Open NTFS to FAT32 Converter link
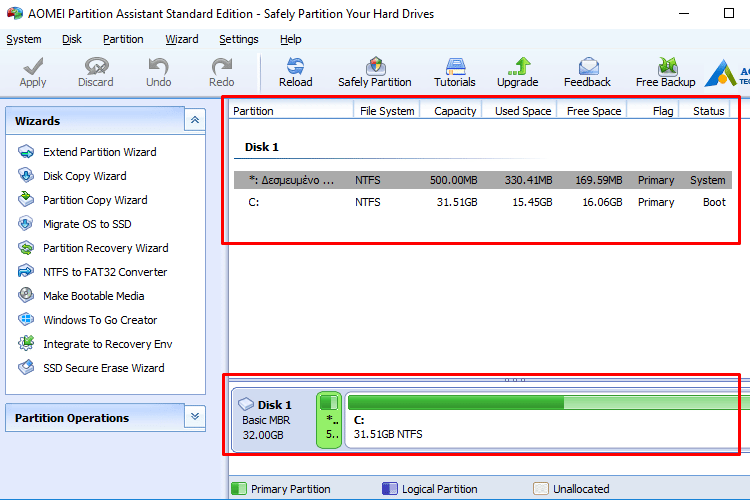The width and height of the screenshot is (750, 500). [105, 272]
